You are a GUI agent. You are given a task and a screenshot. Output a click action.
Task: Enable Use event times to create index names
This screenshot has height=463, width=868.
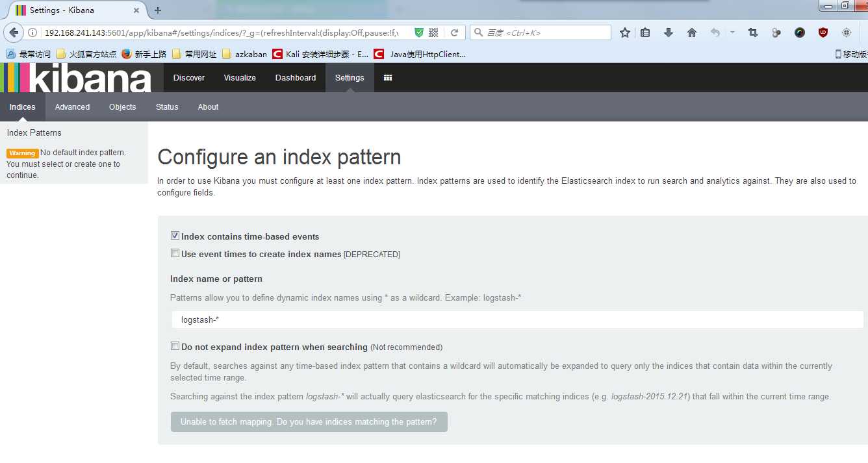(x=175, y=253)
